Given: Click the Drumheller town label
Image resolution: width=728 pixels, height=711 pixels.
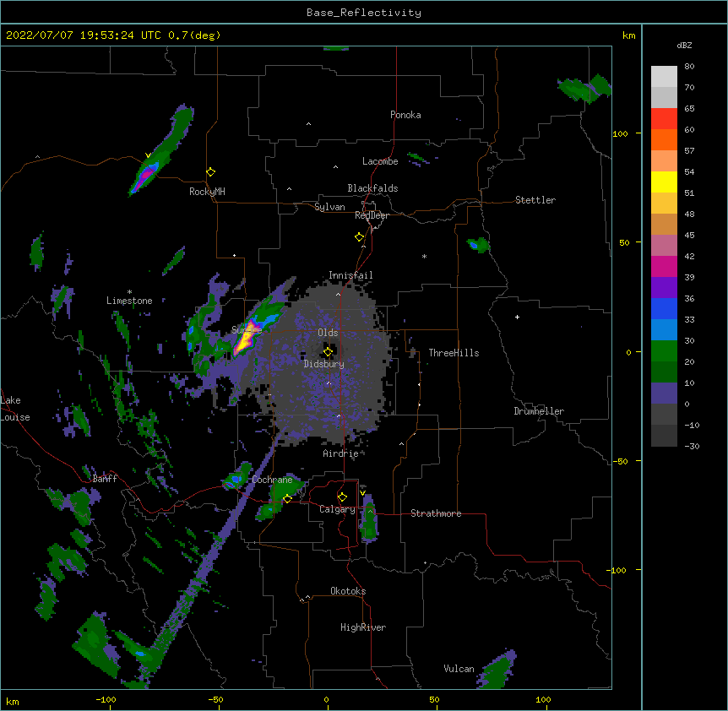Looking at the screenshot, I should pos(539,411).
